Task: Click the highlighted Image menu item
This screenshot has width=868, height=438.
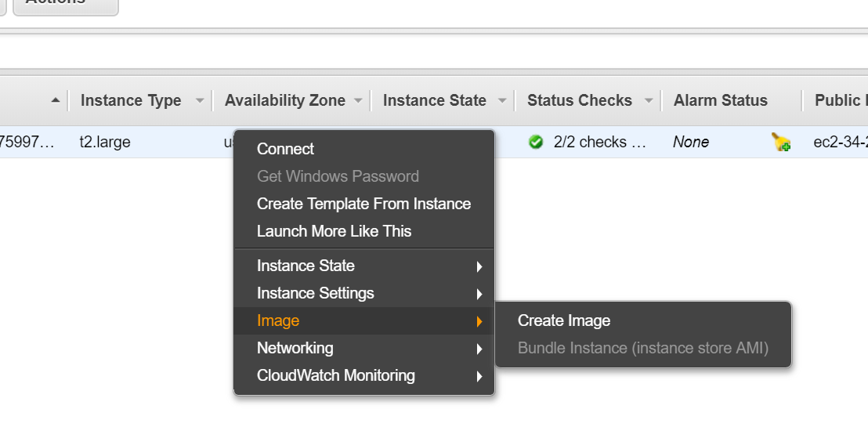Action: [x=278, y=321]
